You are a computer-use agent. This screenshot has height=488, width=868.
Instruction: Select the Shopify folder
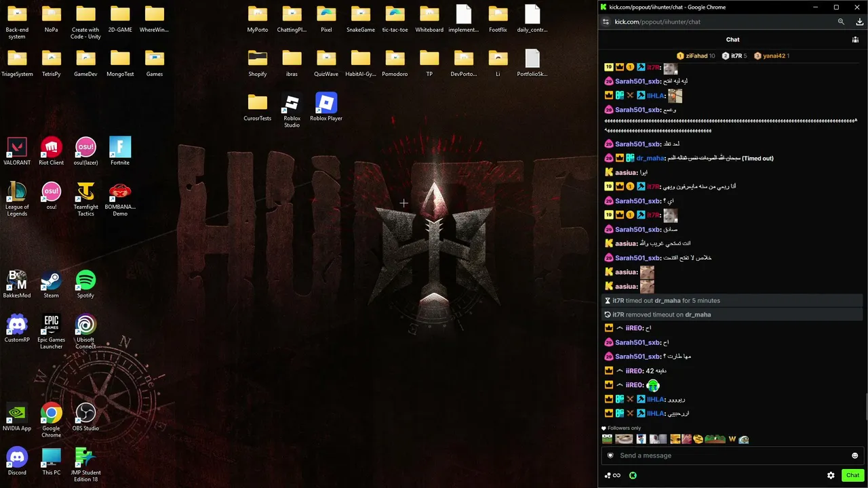258,62
